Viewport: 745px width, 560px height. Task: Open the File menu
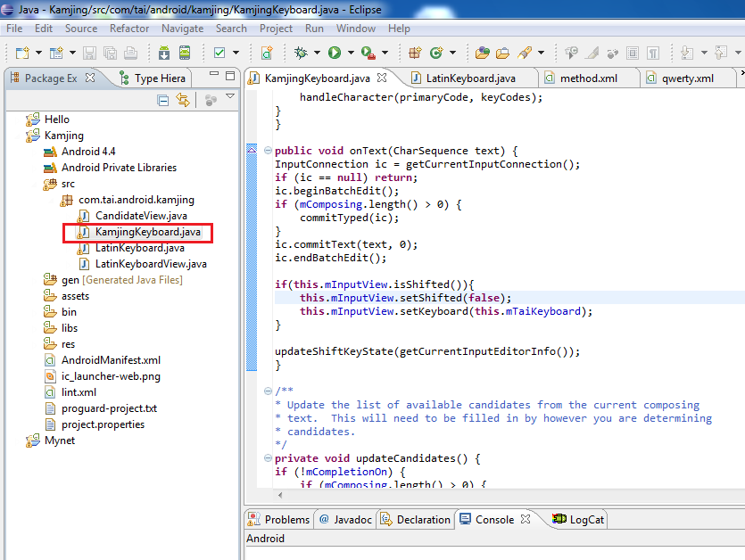[x=14, y=29]
